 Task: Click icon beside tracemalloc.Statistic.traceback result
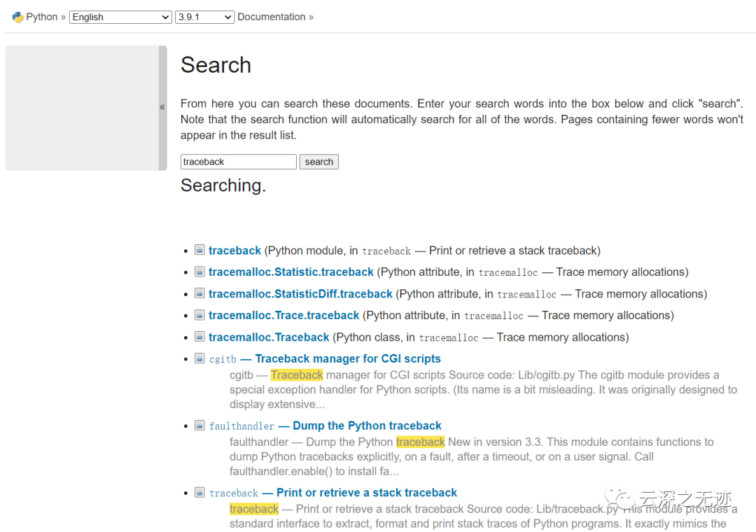tap(199, 272)
